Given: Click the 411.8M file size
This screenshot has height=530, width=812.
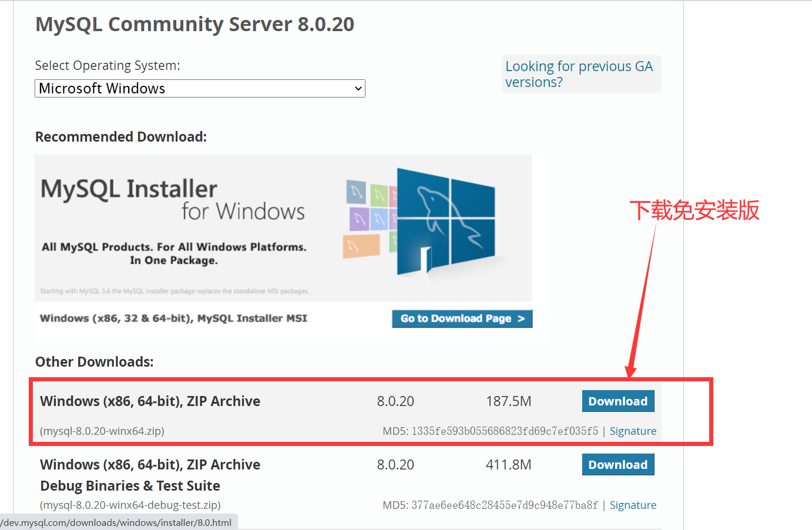Looking at the screenshot, I should pyautogui.click(x=509, y=465).
